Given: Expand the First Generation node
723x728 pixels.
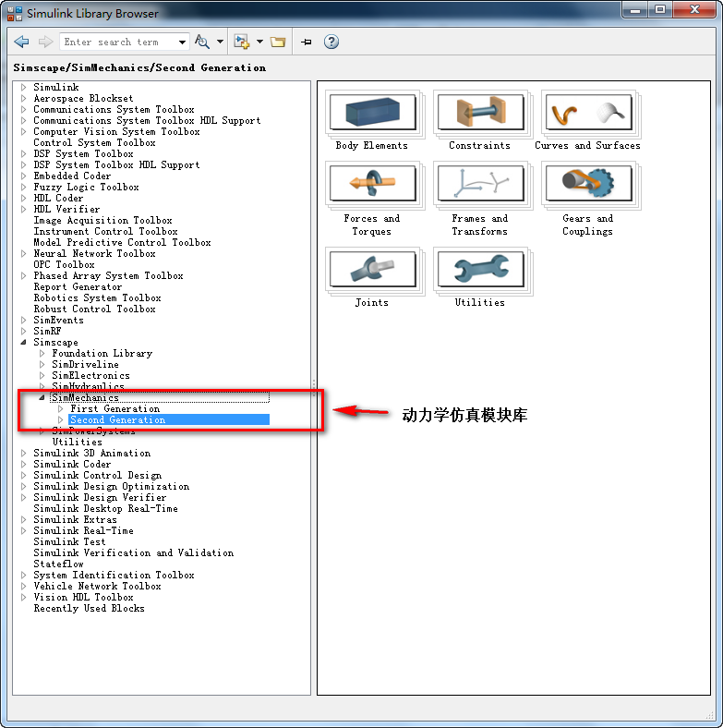Looking at the screenshot, I should pyautogui.click(x=60, y=408).
